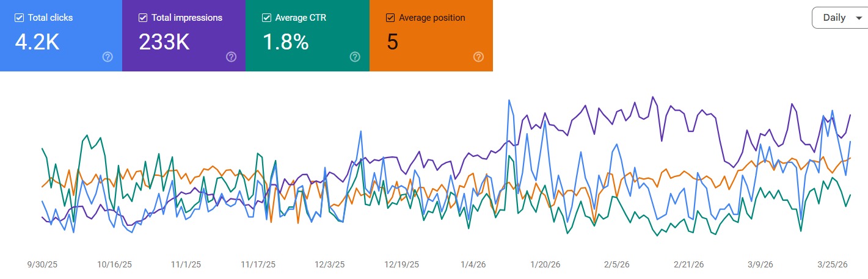
Task: Click the 1/20/26 date on axis
Action: (x=545, y=265)
